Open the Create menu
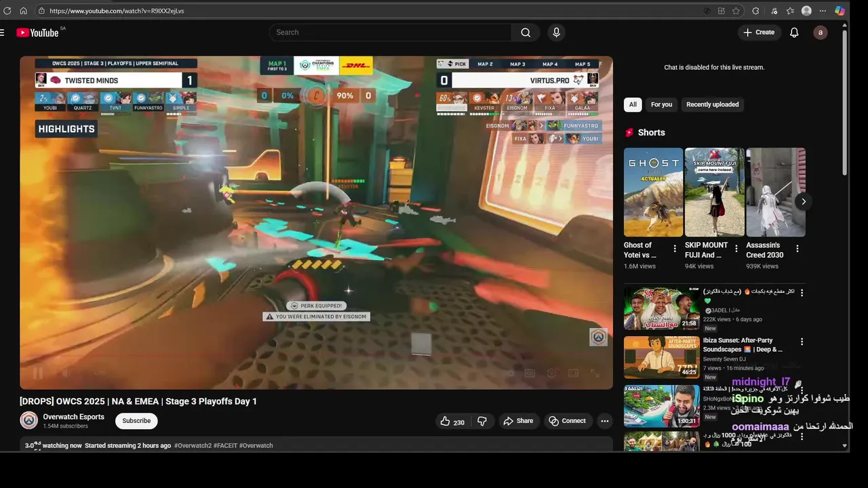 759,33
